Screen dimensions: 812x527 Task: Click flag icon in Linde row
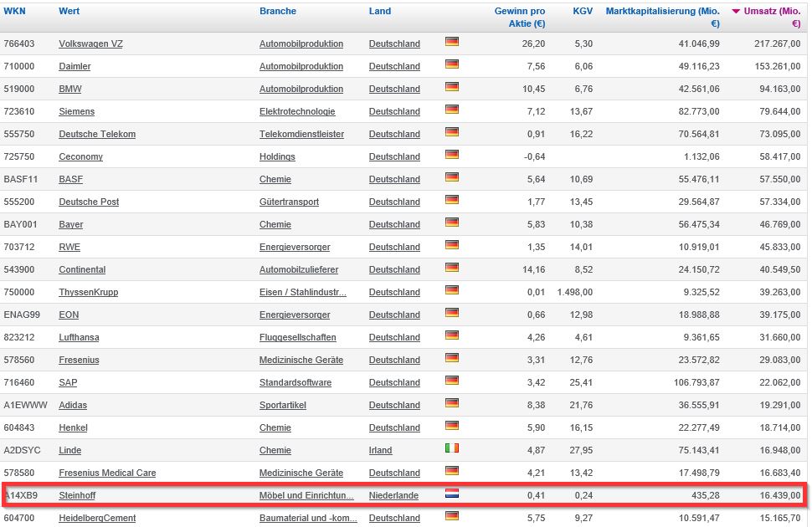(x=451, y=448)
